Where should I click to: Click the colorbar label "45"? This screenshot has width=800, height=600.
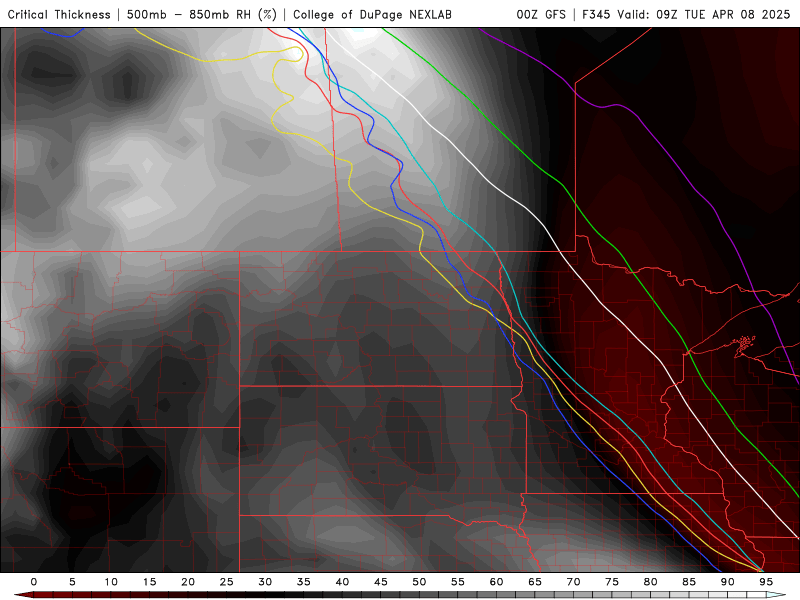click(381, 582)
